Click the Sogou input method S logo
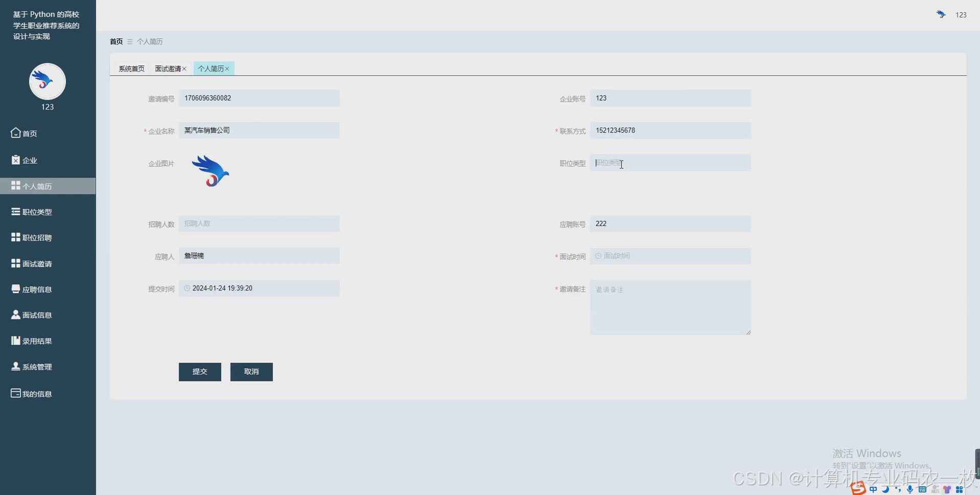The image size is (980, 495). [858, 488]
